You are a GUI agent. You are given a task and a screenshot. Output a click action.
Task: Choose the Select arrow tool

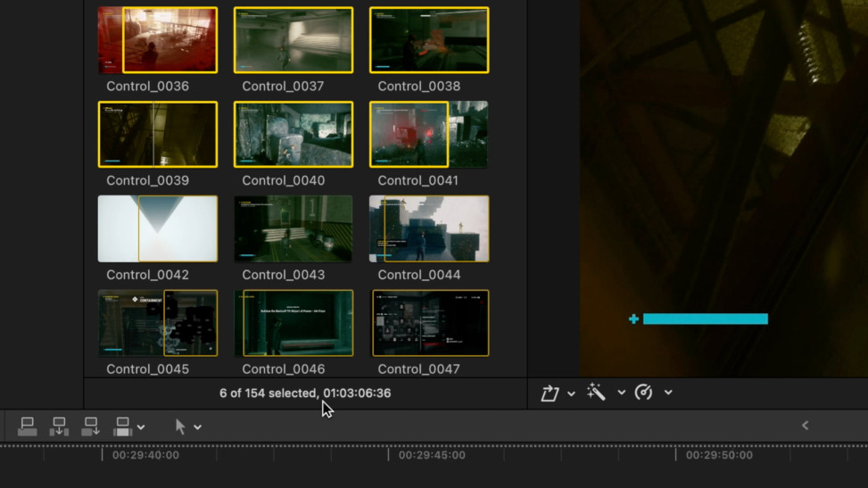click(x=180, y=426)
